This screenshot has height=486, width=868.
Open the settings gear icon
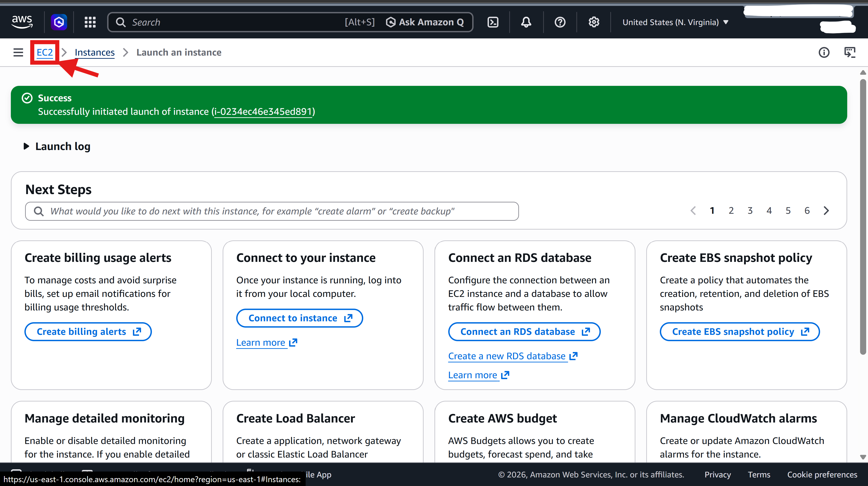pyautogui.click(x=594, y=22)
